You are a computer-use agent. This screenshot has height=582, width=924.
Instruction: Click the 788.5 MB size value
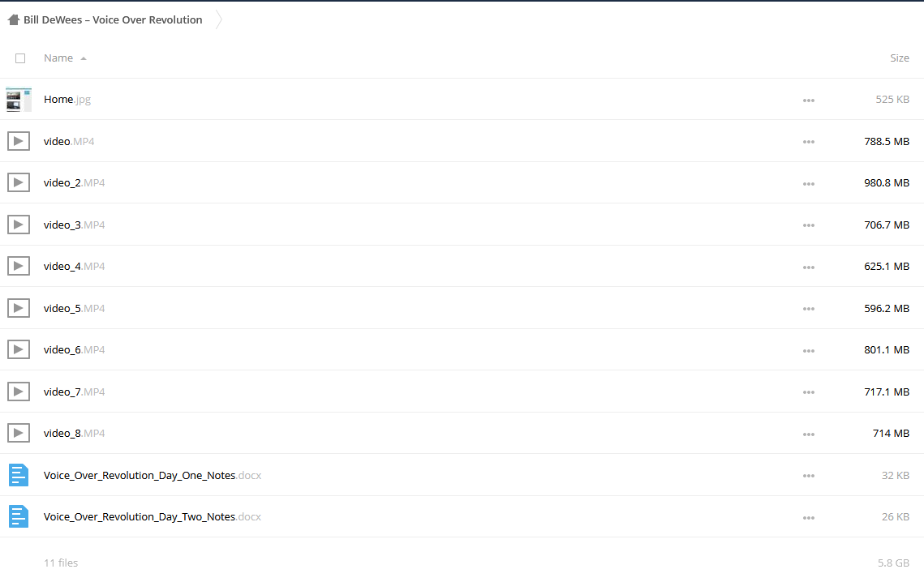coord(887,141)
